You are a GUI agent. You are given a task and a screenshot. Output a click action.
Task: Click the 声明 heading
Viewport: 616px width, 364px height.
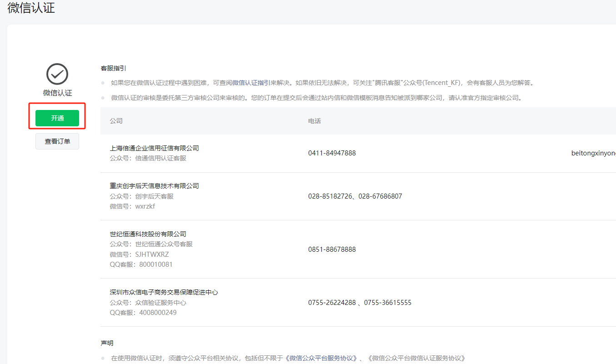pyautogui.click(x=107, y=343)
